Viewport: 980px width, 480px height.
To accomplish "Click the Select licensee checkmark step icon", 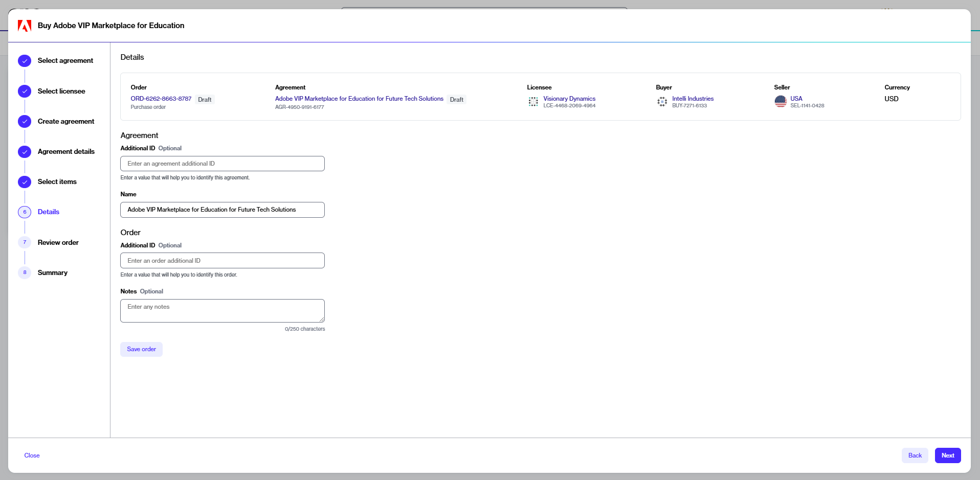I will coord(25,92).
